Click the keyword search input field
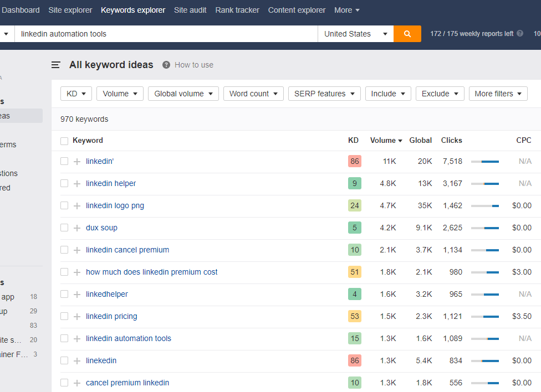Viewport: 541px width, 392px height. click(x=166, y=34)
